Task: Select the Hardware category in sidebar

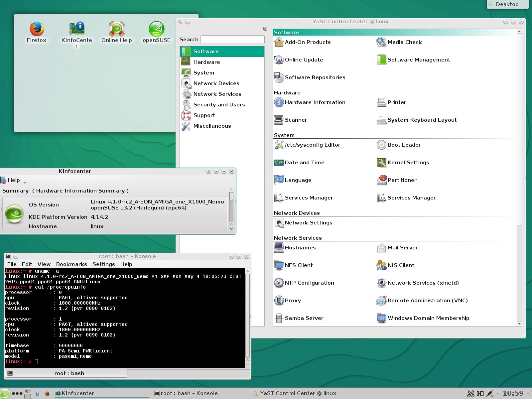Action: 206,62
